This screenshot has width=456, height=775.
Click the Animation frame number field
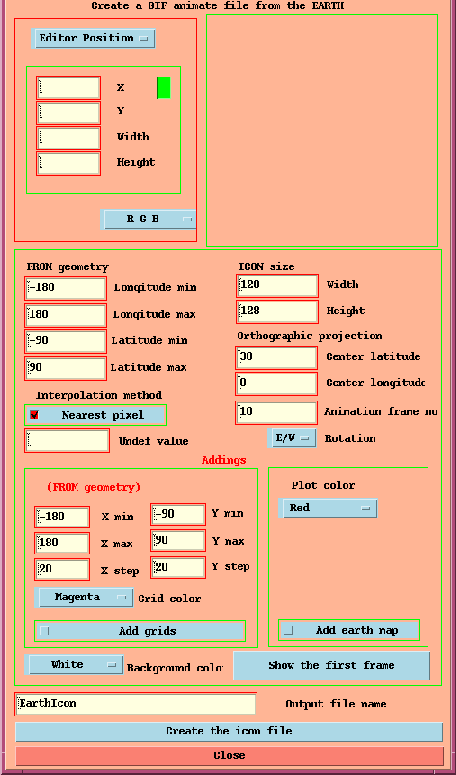277,413
